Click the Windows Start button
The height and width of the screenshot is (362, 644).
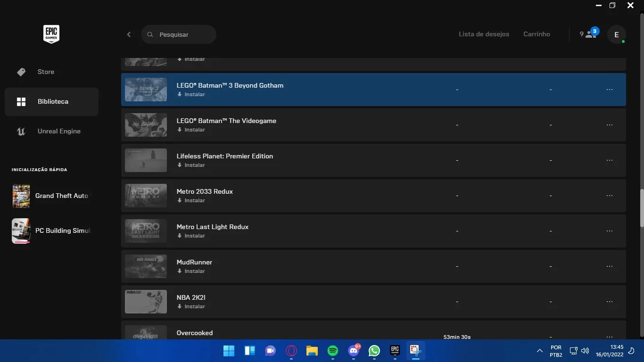[229, 351]
